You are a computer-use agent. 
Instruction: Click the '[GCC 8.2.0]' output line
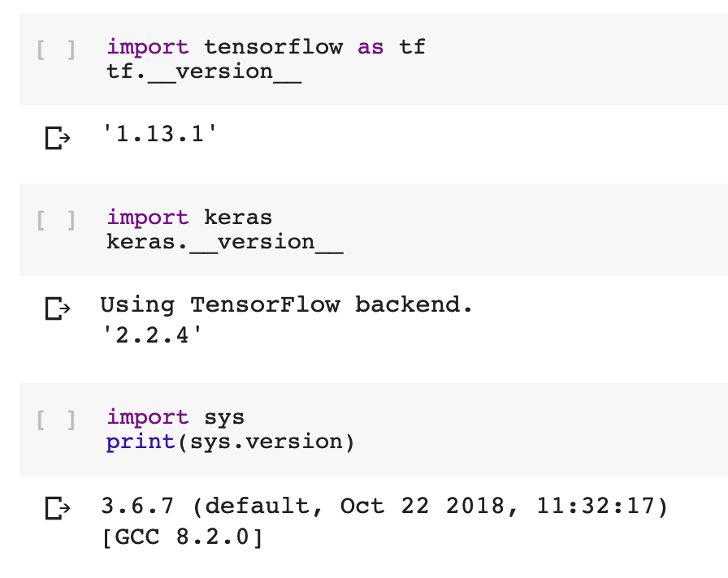click(183, 537)
